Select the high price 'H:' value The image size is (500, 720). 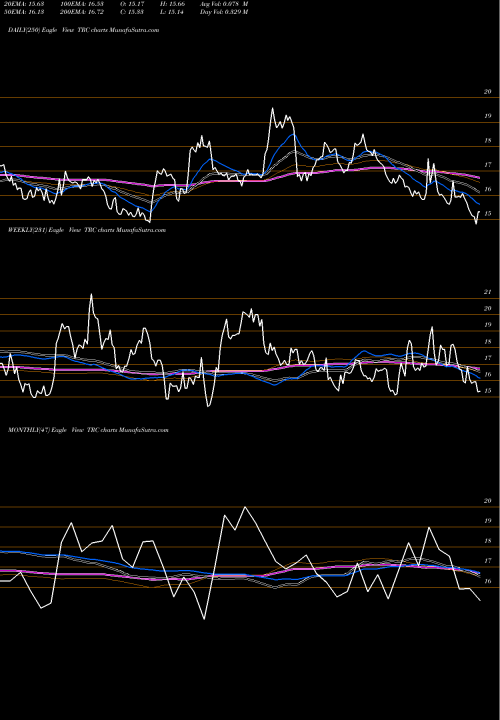[172, 4]
